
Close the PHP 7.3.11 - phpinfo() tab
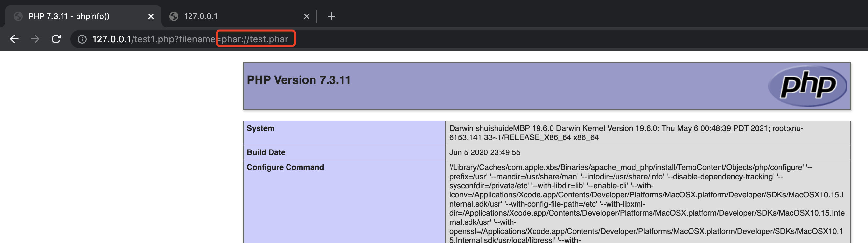pos(151,16)
